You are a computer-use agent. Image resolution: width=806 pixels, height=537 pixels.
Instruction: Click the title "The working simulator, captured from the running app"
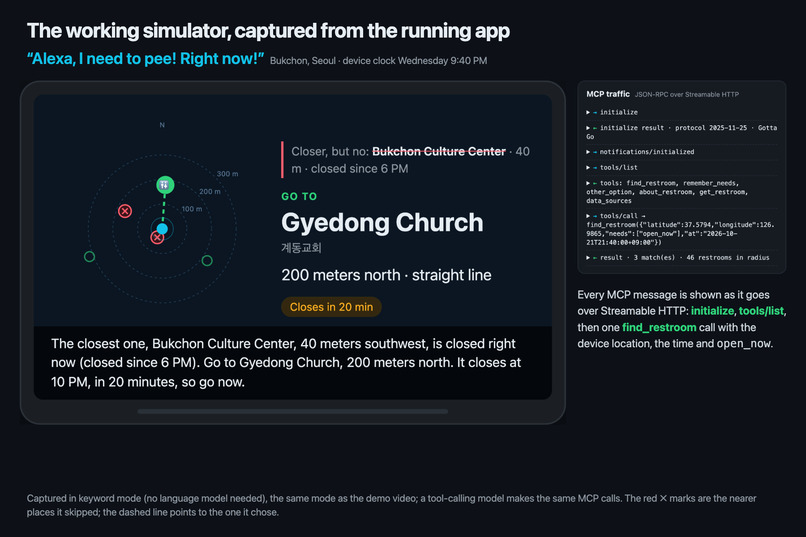pyautogui.click(x=268, y=31)
